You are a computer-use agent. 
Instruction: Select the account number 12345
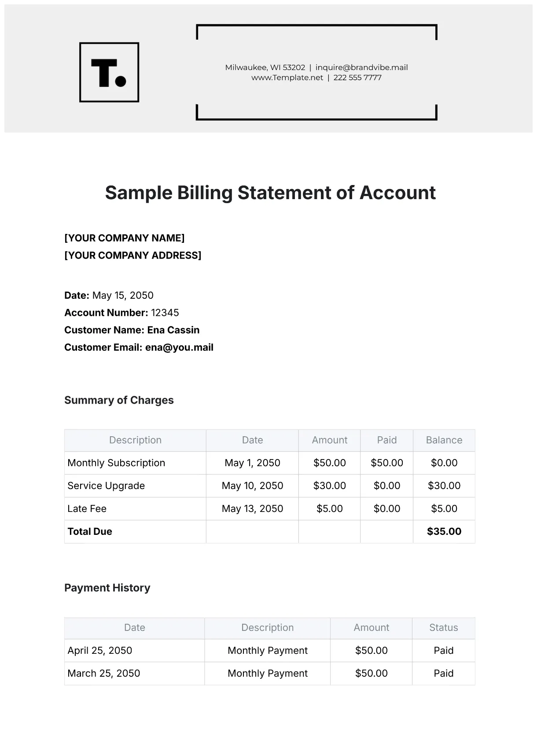pos(165,313)
